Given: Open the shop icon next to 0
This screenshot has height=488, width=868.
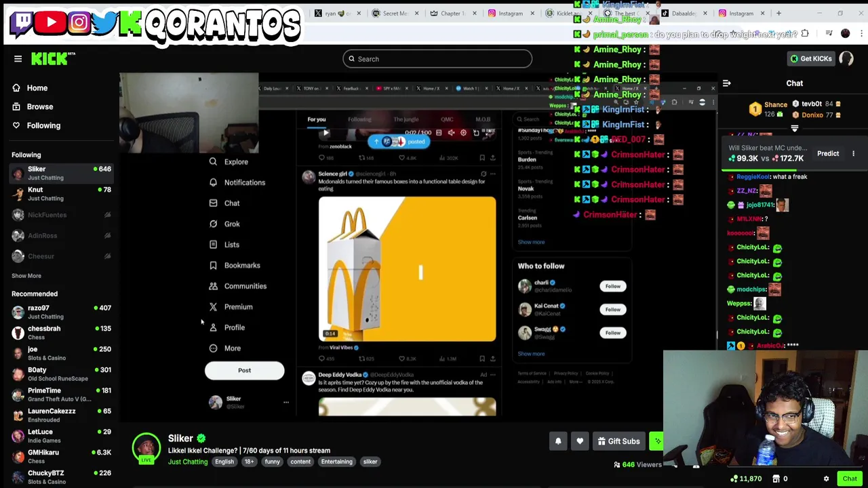Looking at the screenshot, I should pyautogui.click(x=776, y=479).
